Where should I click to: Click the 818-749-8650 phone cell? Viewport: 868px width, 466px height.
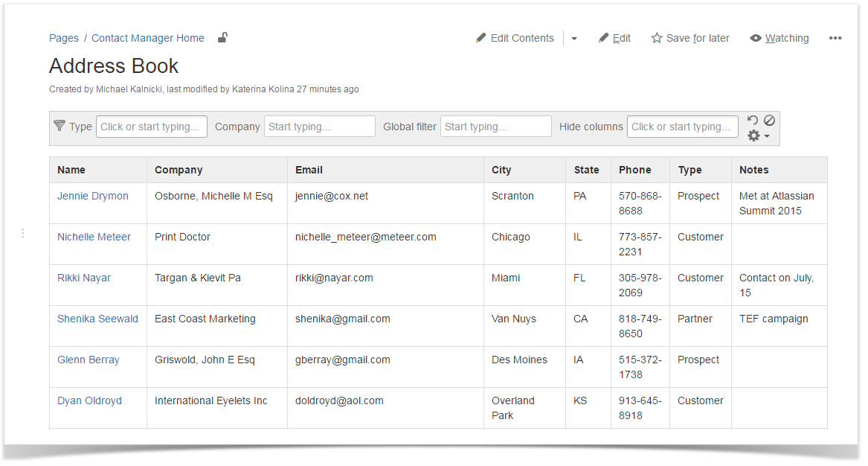[640, 326]
